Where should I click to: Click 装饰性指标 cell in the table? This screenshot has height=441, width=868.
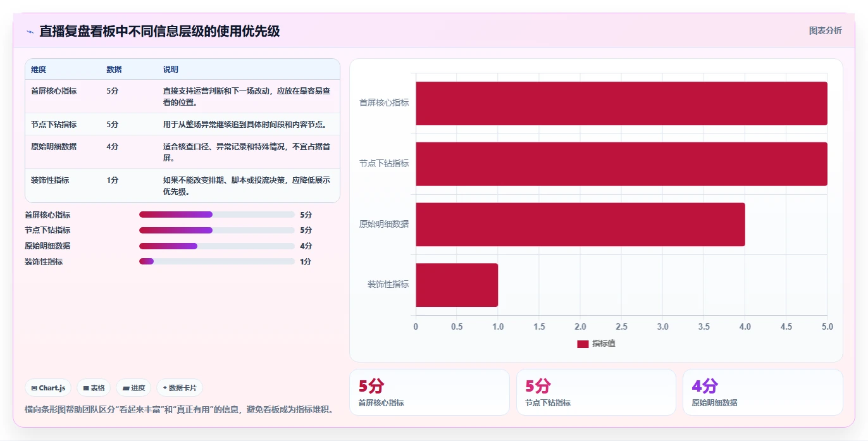click(50, 180)
